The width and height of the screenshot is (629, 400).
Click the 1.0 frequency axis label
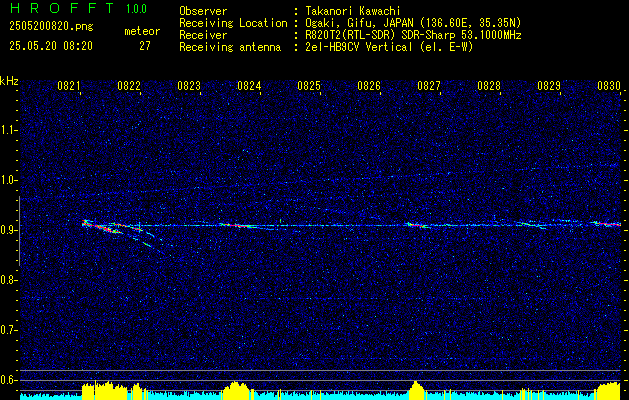(x=8, y=180)
